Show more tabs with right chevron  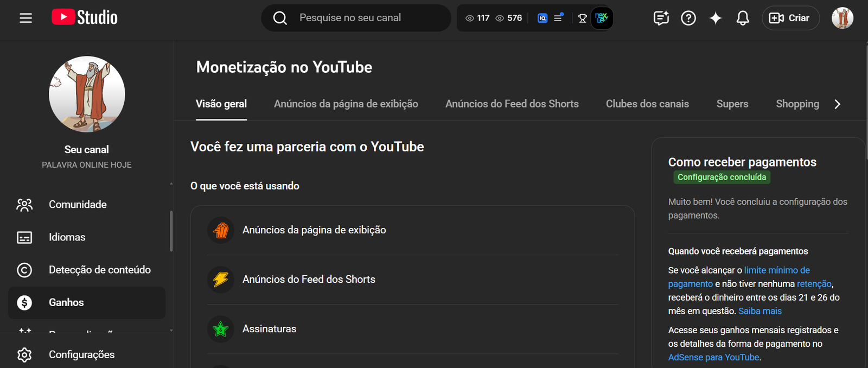[x=838, y=104]
